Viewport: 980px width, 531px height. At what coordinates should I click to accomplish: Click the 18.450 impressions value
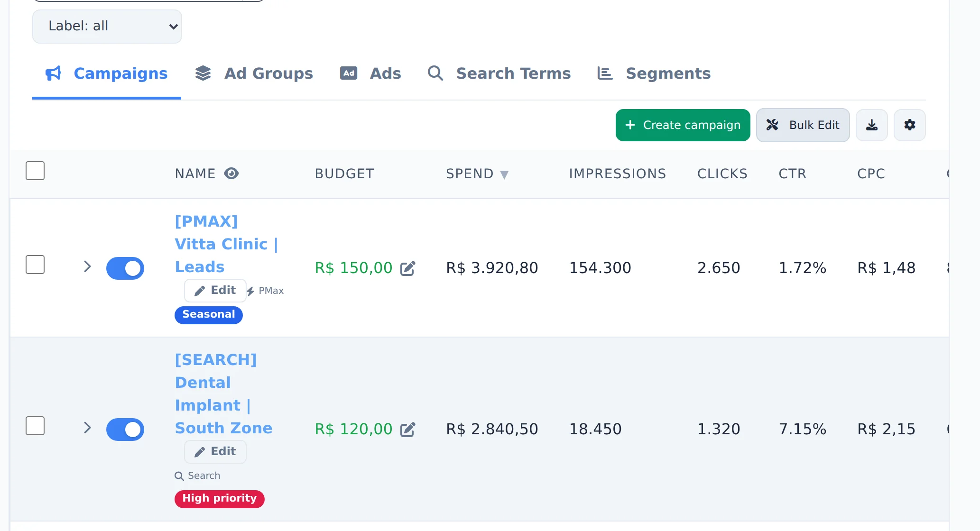coord(595,430)
